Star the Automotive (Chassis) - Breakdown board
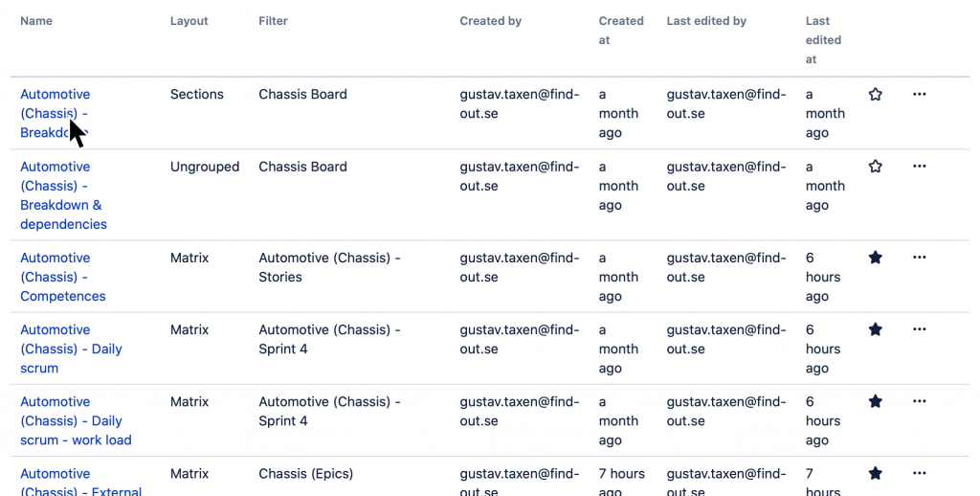 (x=875, y=95)
